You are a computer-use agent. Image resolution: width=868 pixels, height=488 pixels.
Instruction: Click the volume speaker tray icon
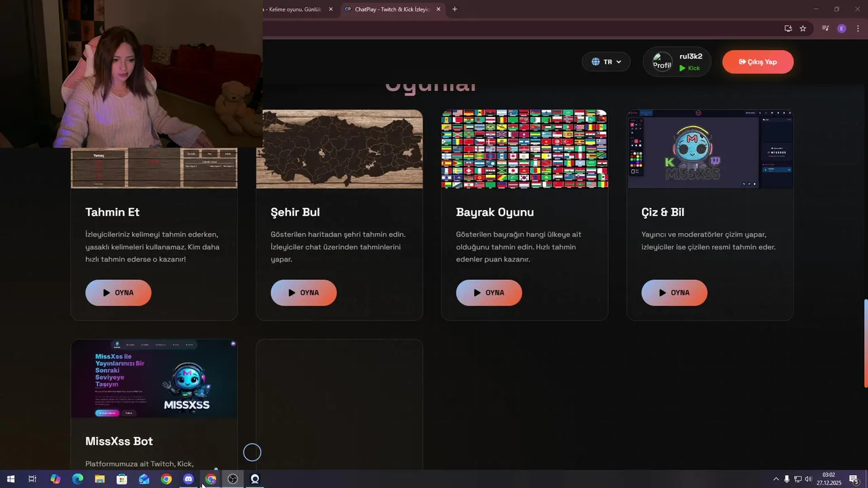pos(808,479)
